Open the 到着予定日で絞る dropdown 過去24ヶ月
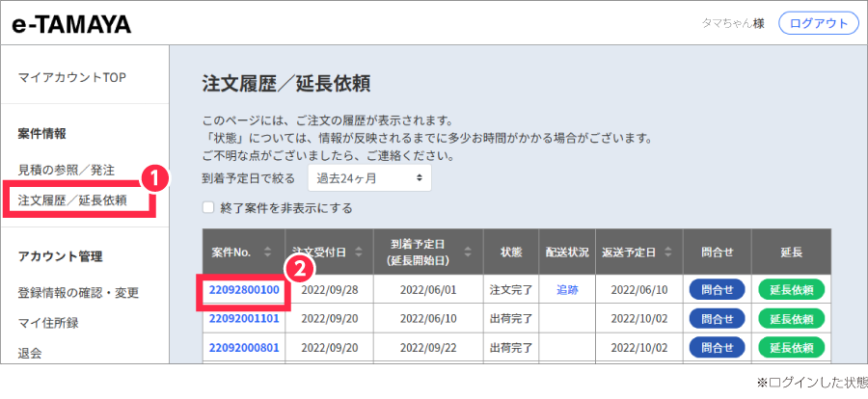The image size is (868, 399). click(x=369, y=178)
